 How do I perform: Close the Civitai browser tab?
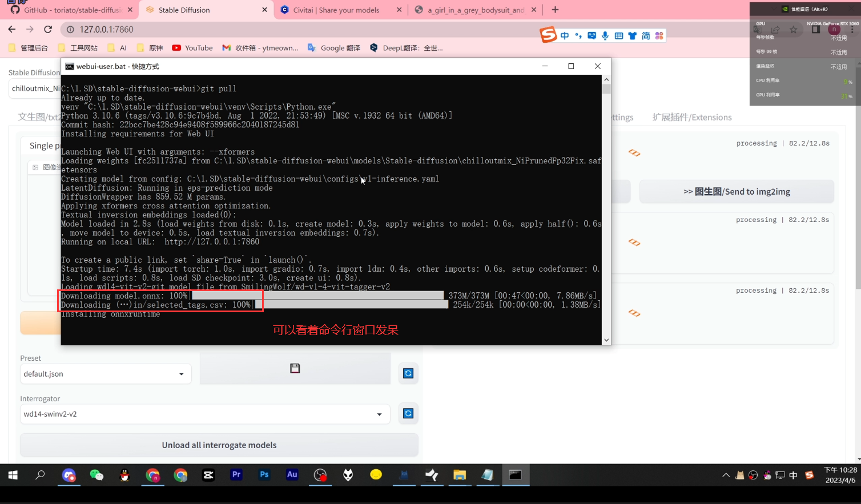tap(399, 10)
